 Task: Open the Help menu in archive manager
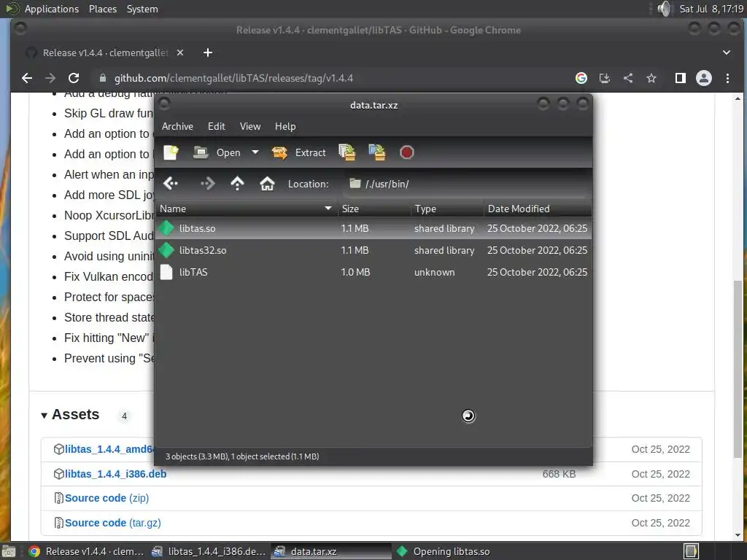click(285, 126)
